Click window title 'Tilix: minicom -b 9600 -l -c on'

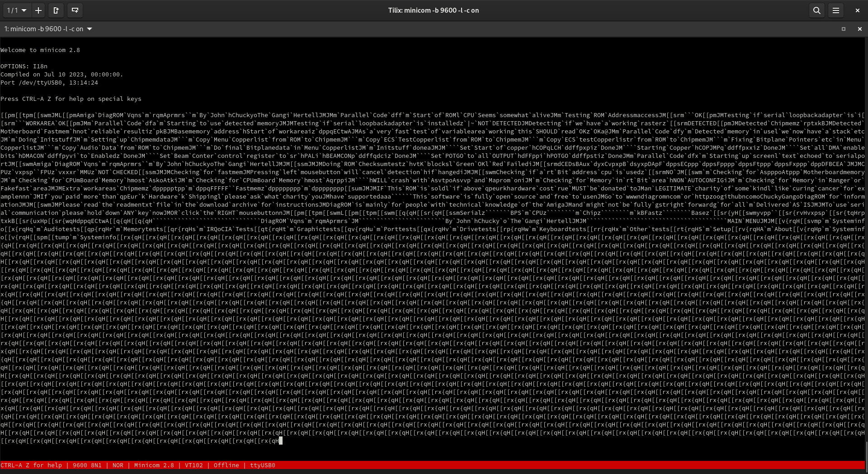(x=434, y=10)
